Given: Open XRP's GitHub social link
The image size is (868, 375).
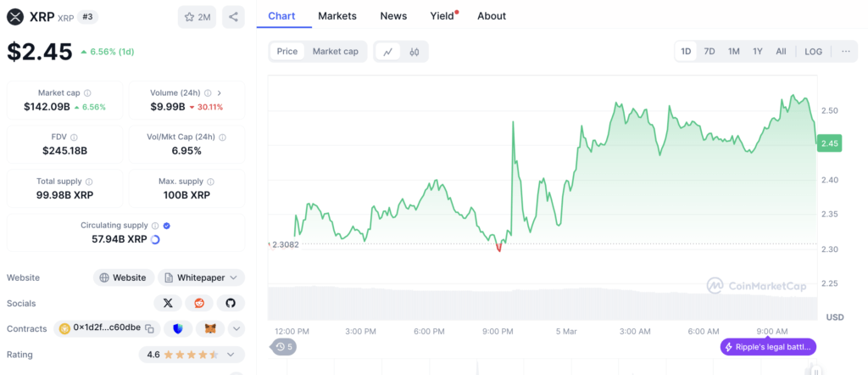Looking at the screenshot, I should [231, 303].
